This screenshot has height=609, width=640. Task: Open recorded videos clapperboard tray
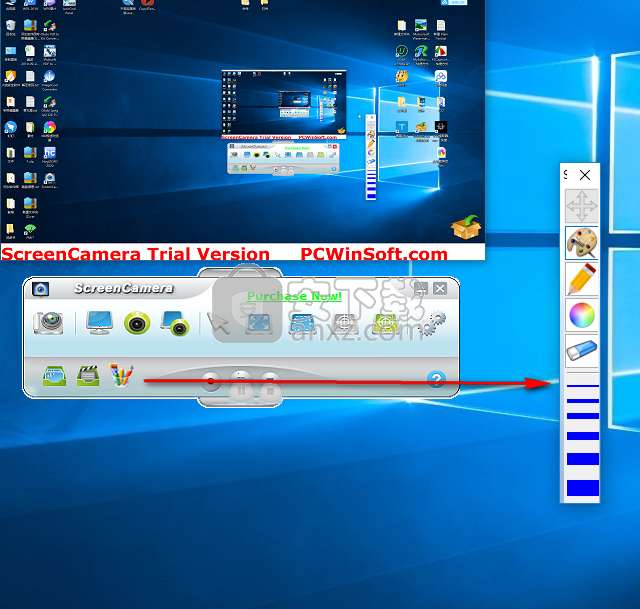(88, 376)
